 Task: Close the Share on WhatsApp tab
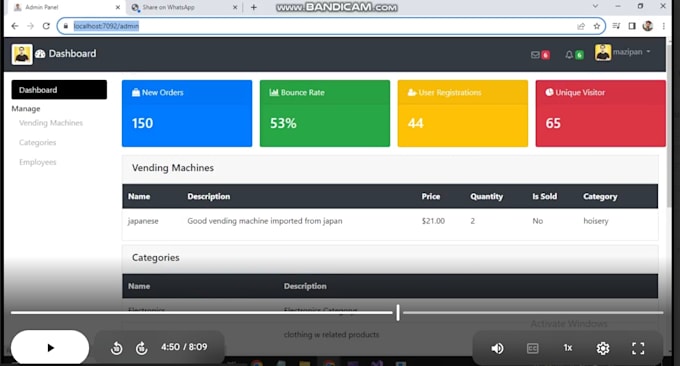(x=235, y=7)
